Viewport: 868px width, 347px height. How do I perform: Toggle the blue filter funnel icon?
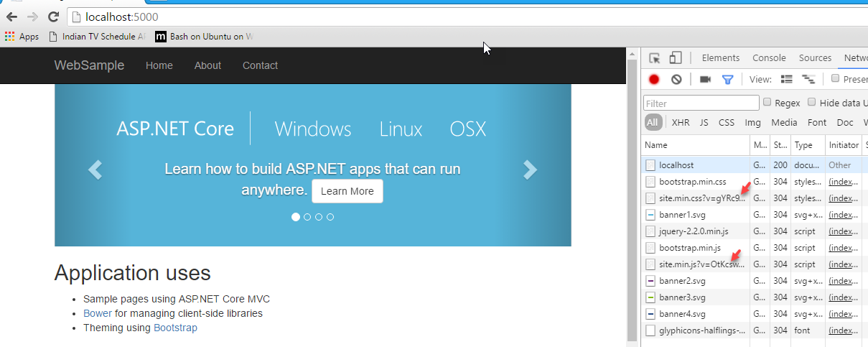point(727,80)
